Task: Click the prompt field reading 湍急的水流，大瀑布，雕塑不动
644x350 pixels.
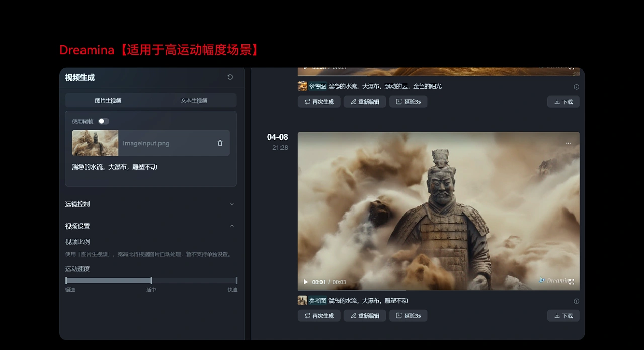Action: 151,167
